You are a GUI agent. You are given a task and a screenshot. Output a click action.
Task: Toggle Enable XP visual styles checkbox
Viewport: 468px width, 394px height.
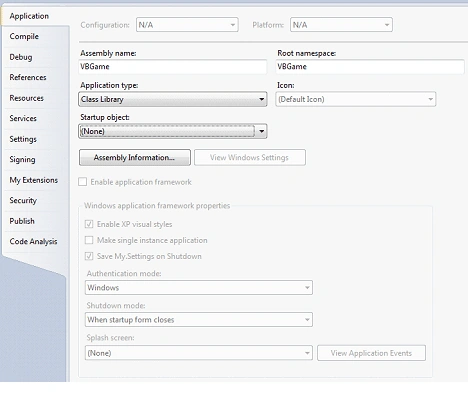point(89,224)
